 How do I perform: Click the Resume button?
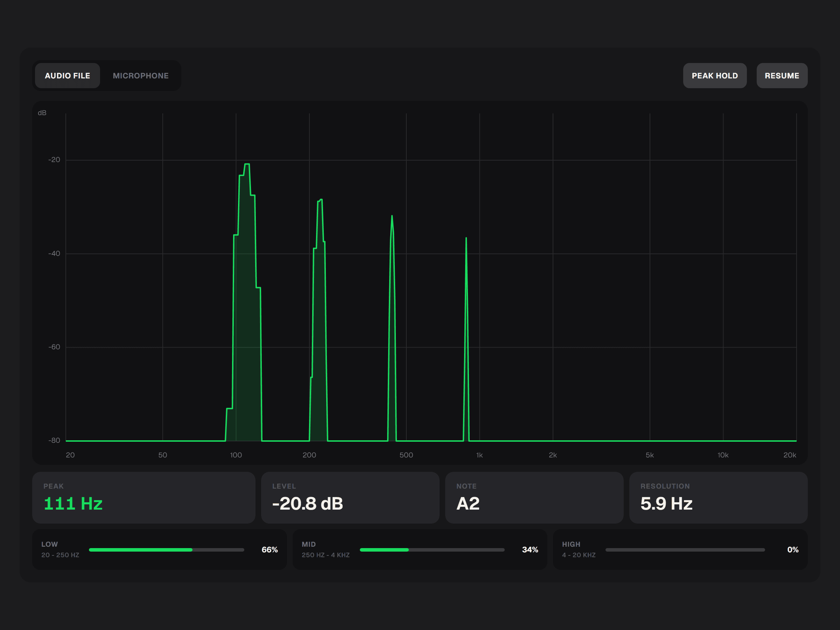pos(782,76)
